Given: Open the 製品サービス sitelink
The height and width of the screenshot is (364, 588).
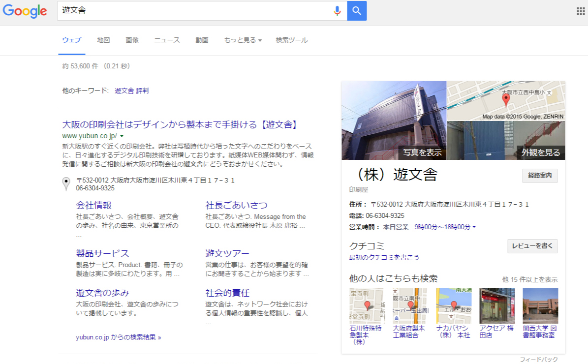Looking at the screenshot, I should pos(102,254).
